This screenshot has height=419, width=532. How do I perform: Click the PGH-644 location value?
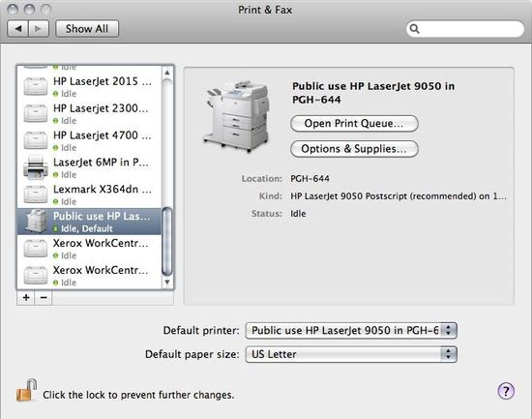point(310,179)
